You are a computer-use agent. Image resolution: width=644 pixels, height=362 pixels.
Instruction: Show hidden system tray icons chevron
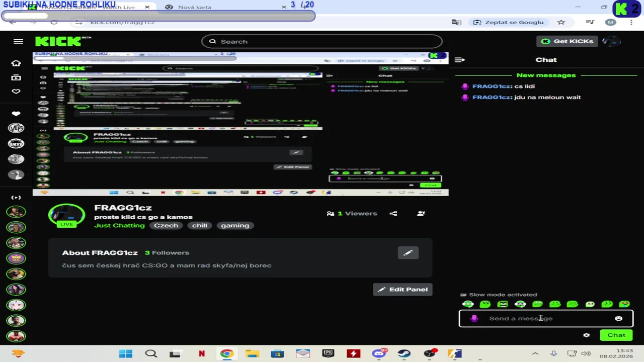point(535,354)
